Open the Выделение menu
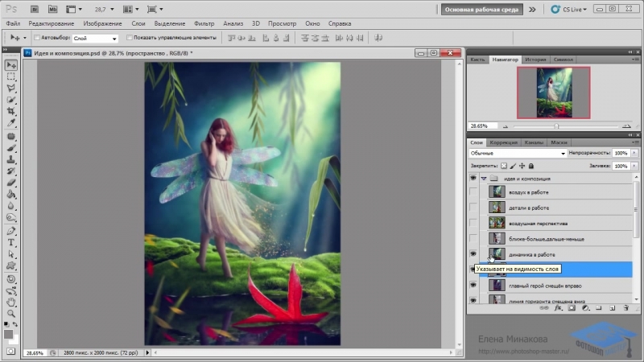The width and height of the screenshot is (644, 362). [170, 23]
